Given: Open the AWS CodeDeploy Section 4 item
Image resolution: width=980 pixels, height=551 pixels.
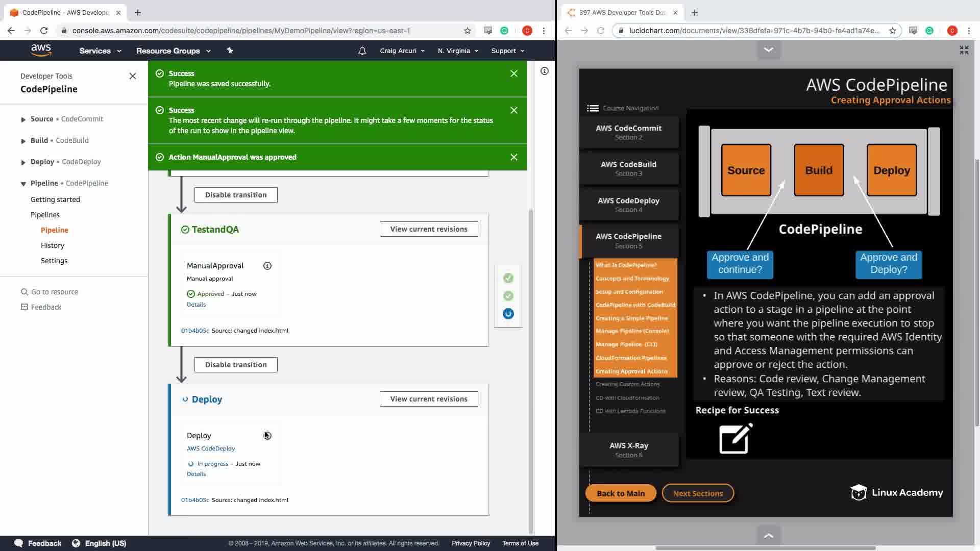Looking at the screenshot, I should click(628, 205).
